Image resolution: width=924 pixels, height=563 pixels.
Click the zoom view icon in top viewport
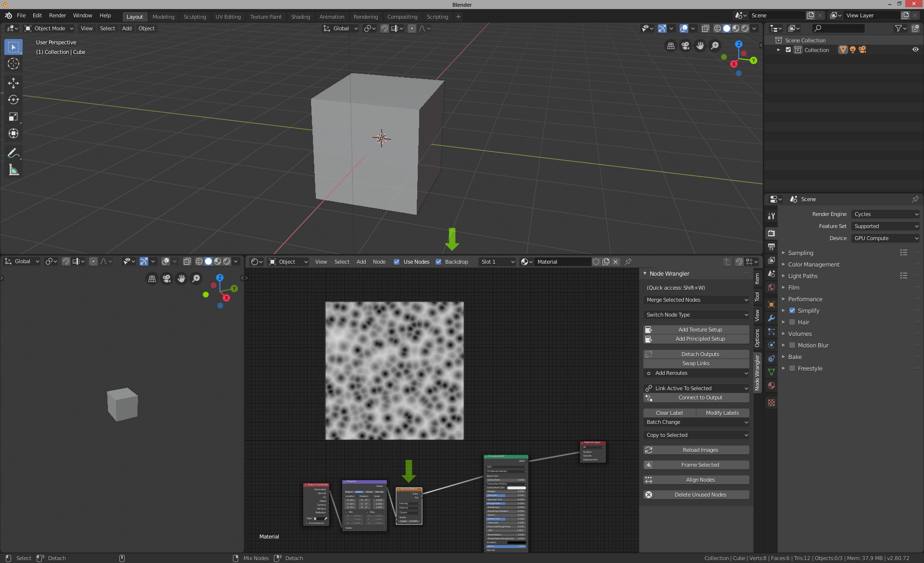pyautogui.click(x=715, y=46)
